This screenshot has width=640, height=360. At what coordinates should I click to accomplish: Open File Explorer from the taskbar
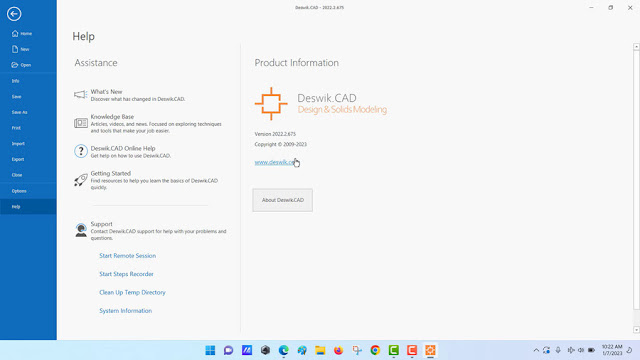tap(320, 350)
